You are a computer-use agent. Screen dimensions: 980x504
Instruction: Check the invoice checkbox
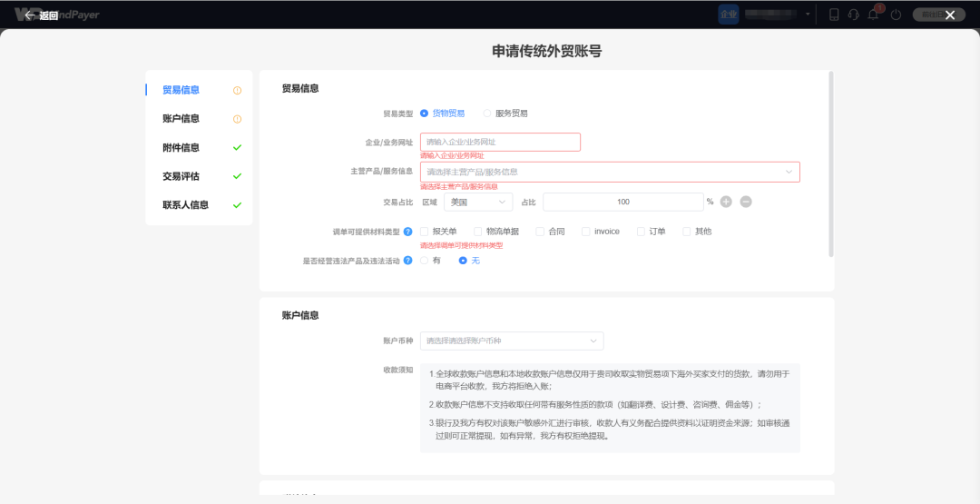click(585, 232)
